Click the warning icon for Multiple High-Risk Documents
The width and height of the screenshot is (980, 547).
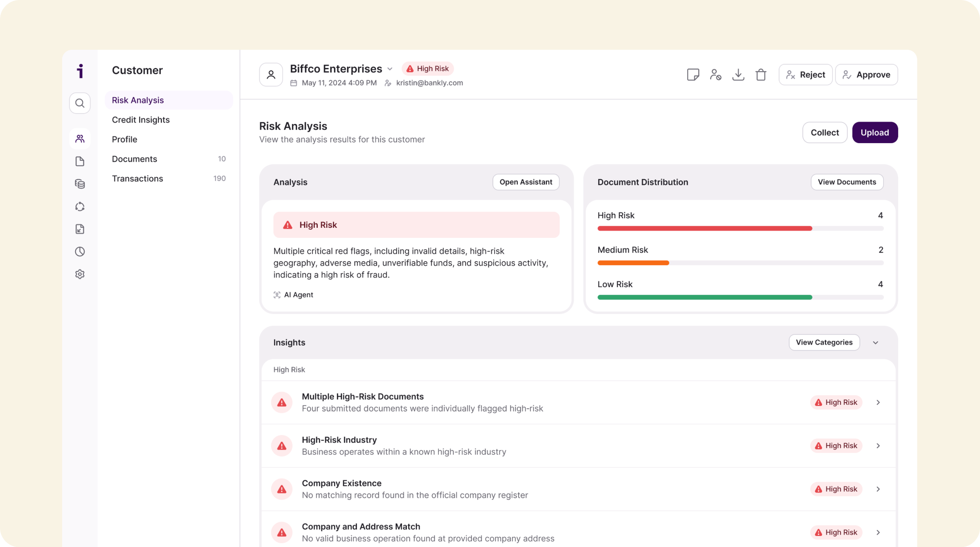(282, 402)
